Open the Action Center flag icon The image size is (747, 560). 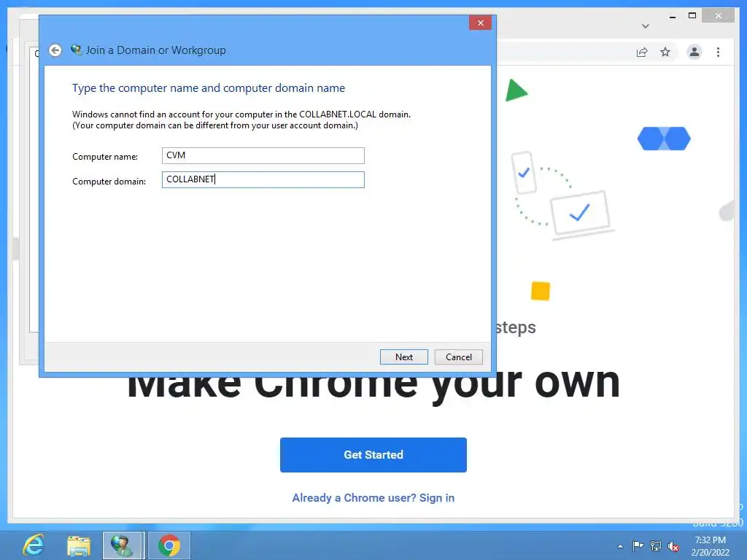click(x=638, y=545)
